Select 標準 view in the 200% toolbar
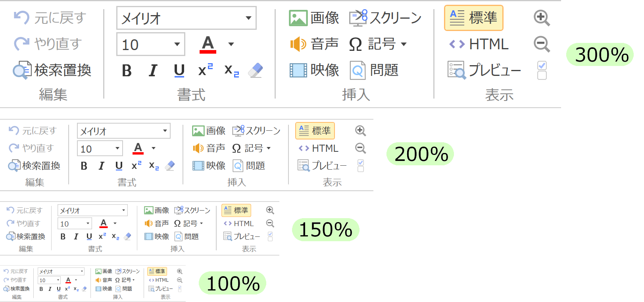The height and width of the screenshot is (302, 644). click(x=315, y=131)
